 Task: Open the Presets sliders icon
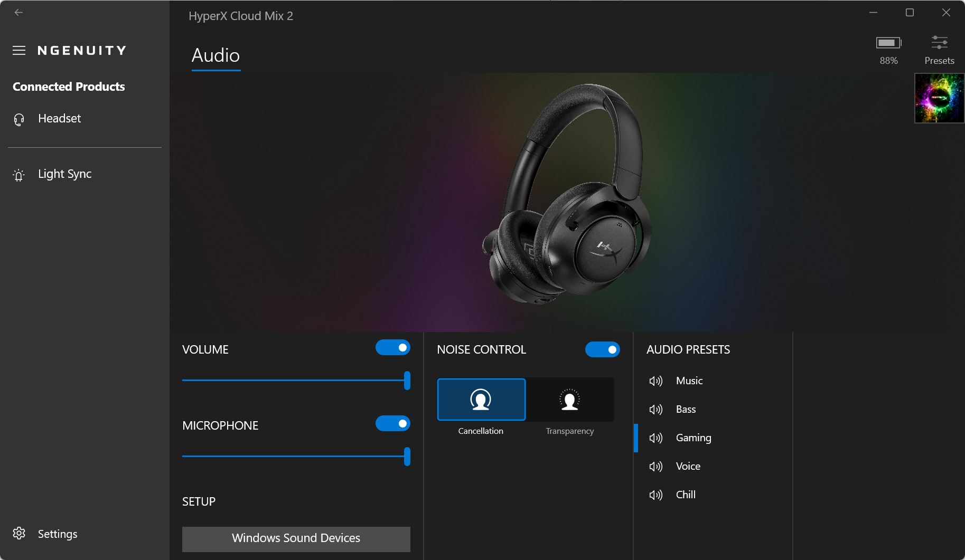(x=940, y=42)
